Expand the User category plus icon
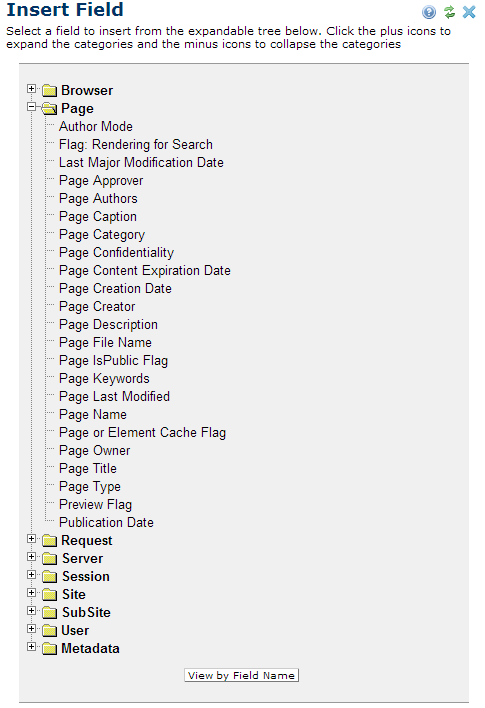This screenshot has height=708, width=485. [31, 629]
